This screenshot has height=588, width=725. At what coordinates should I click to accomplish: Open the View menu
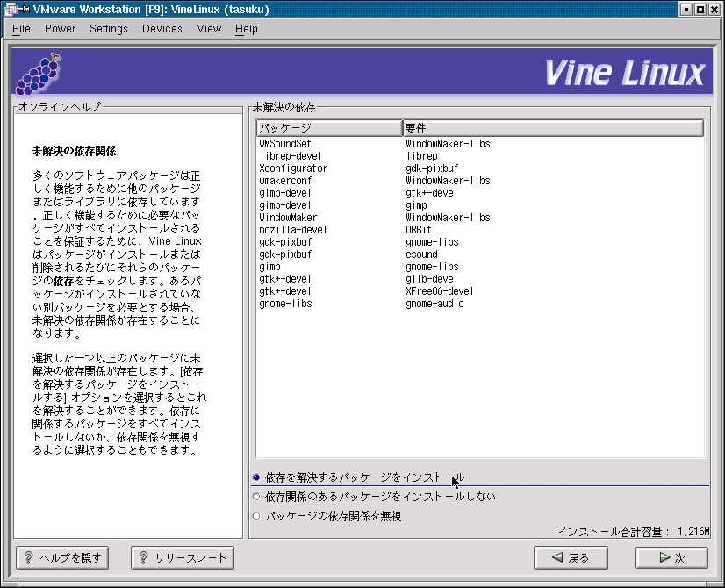pos(209,29)
